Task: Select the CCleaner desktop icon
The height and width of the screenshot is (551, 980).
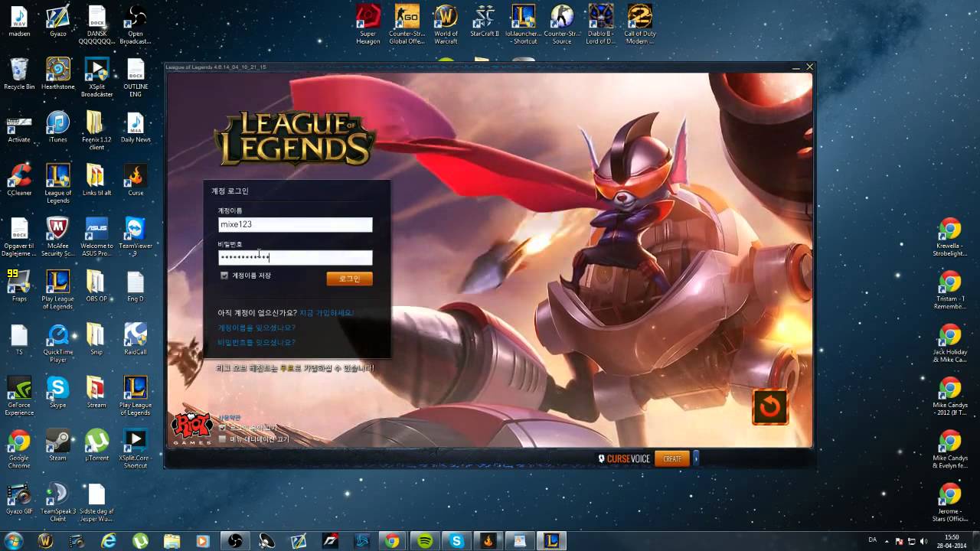Action: [x=19, y=180]
